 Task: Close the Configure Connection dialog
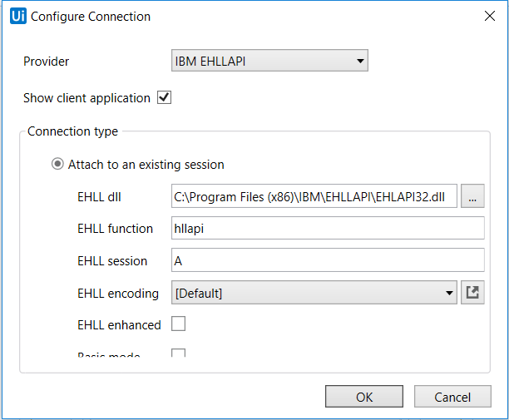coord(487,17)
